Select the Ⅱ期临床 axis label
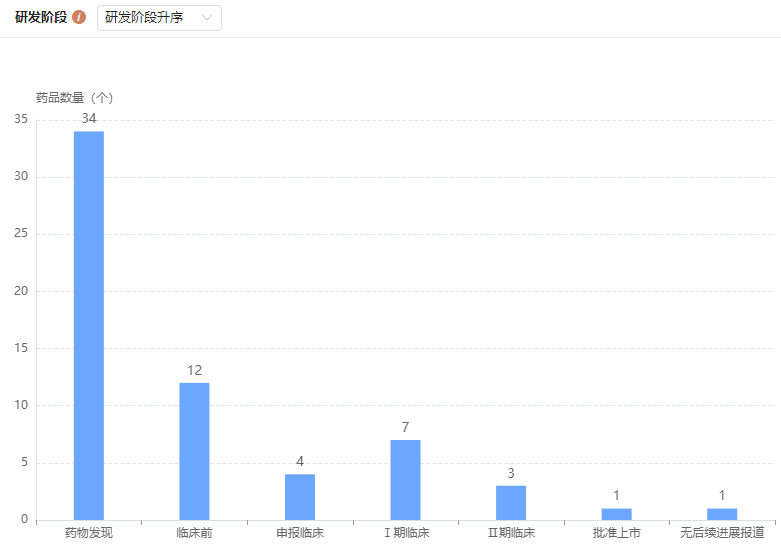Image resolution: width=781 pixels, height=550 pixels. click(511, 533)
